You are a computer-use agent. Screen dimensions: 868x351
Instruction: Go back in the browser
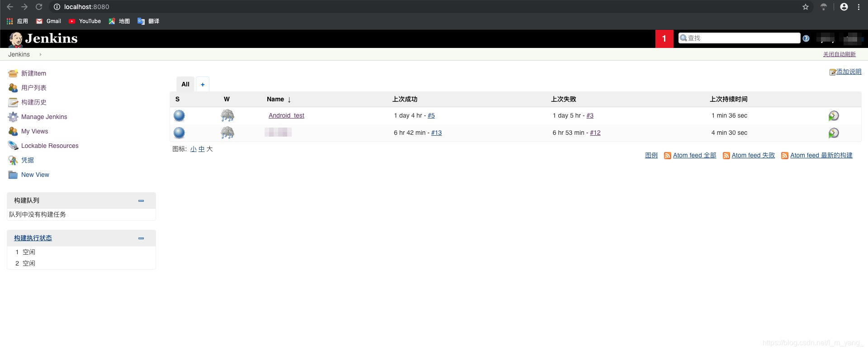10,7
